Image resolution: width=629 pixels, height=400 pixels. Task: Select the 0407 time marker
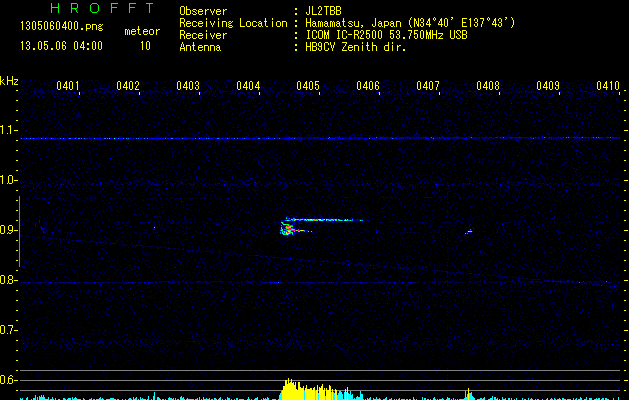[x=428, y=87]
